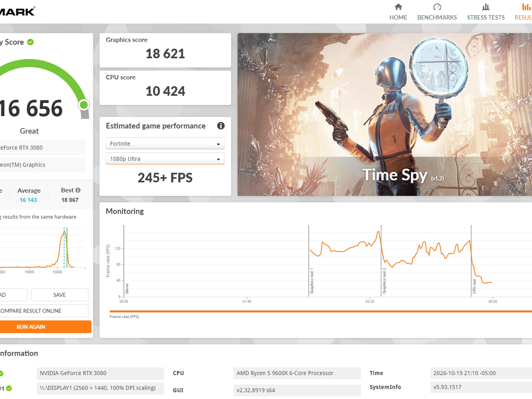
Task: Click the Graphics score value 18 621
Action: pyautogui.click(x=165, y=54)
